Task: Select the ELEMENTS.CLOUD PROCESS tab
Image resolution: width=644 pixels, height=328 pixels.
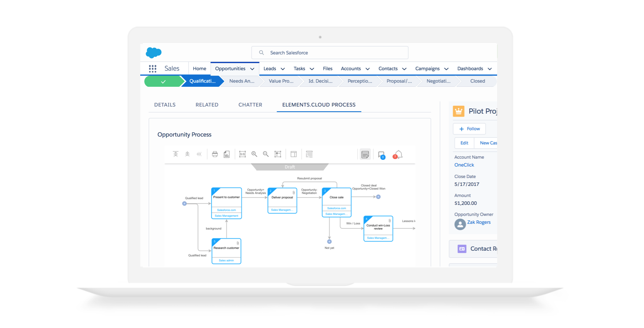Action: pos(319,105)
